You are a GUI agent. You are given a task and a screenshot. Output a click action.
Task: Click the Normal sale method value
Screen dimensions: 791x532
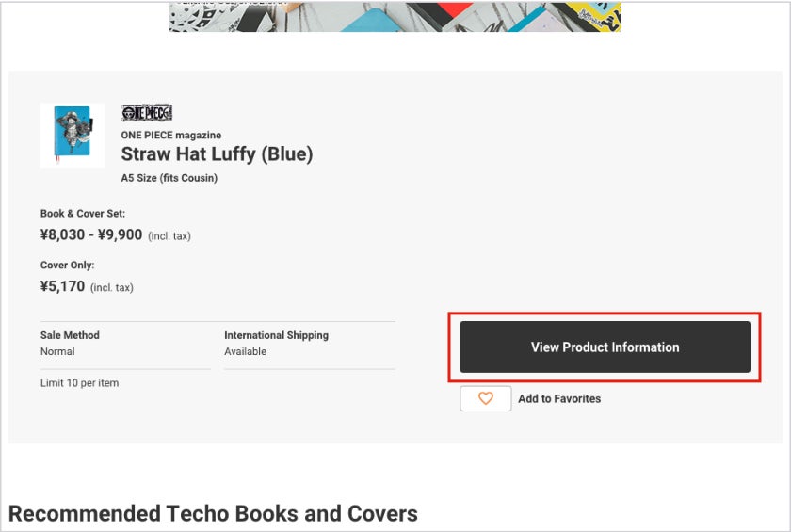57,351
